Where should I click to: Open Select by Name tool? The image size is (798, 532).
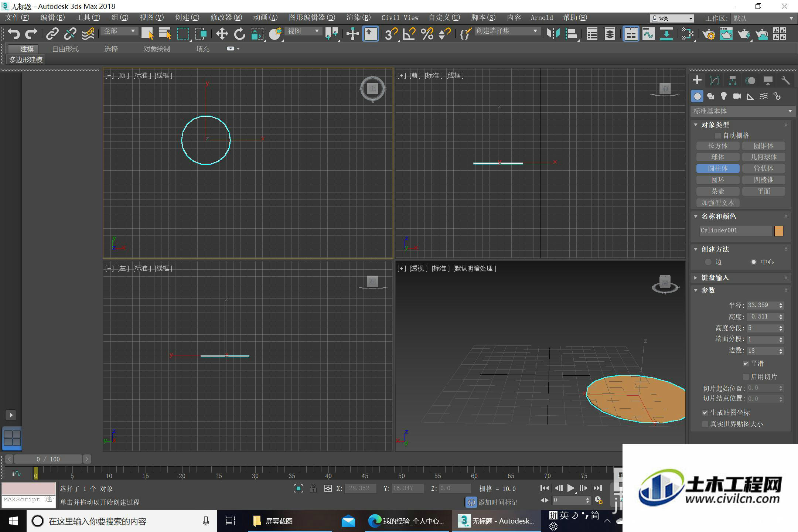click(165, 34)
